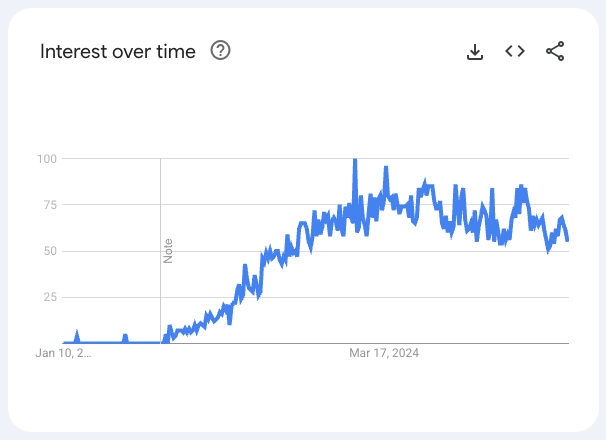Open the help question mark icon
Viewport: 606px width, 440px height.
pyautogui.click(x=220, y=51)
